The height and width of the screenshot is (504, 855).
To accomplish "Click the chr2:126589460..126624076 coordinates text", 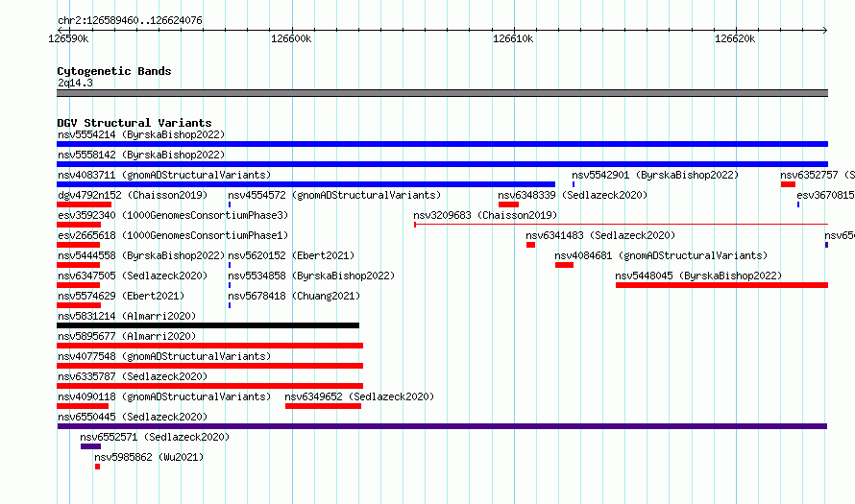I will pyautogui.click(x=130, y=20).
